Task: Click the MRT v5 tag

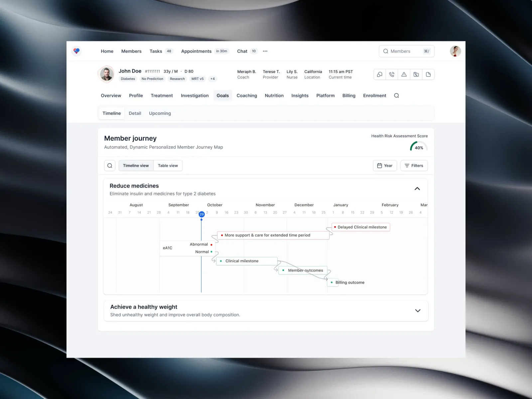Action: pos(198,79)
